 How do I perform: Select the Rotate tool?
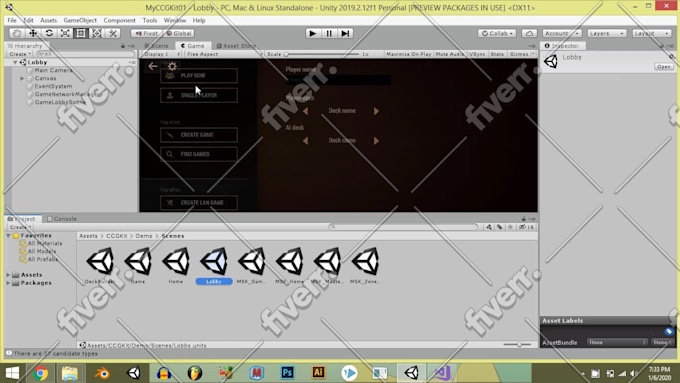point(49,33)
